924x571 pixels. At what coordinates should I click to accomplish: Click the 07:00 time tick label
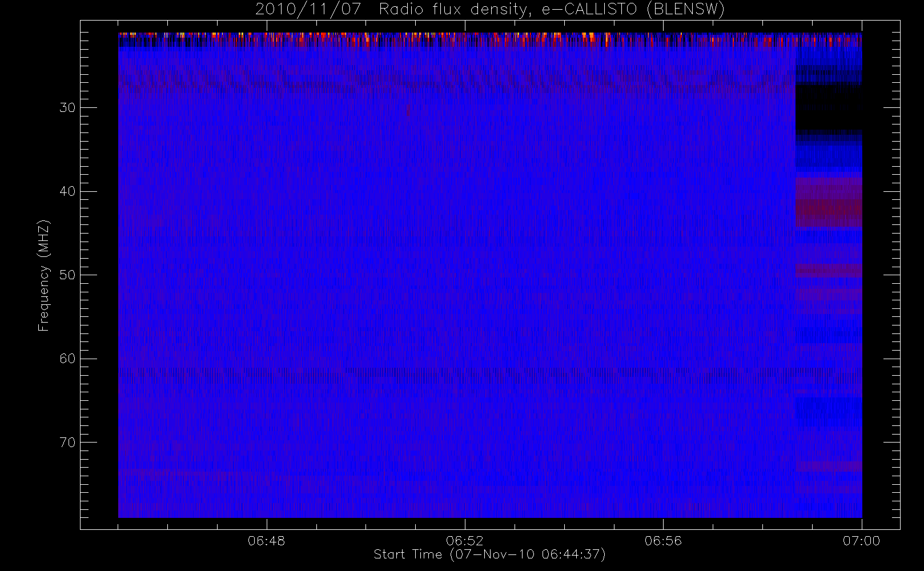point(861,541)
